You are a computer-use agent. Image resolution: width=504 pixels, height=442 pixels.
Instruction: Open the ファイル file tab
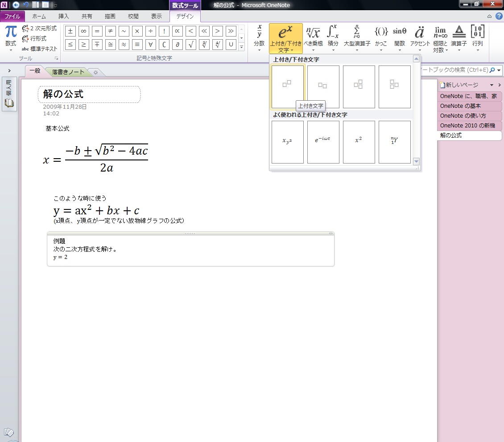click(12, 16)
